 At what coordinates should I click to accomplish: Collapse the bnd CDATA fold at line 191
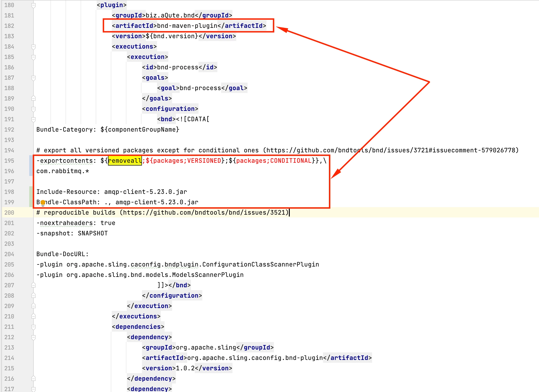point(33,119)
